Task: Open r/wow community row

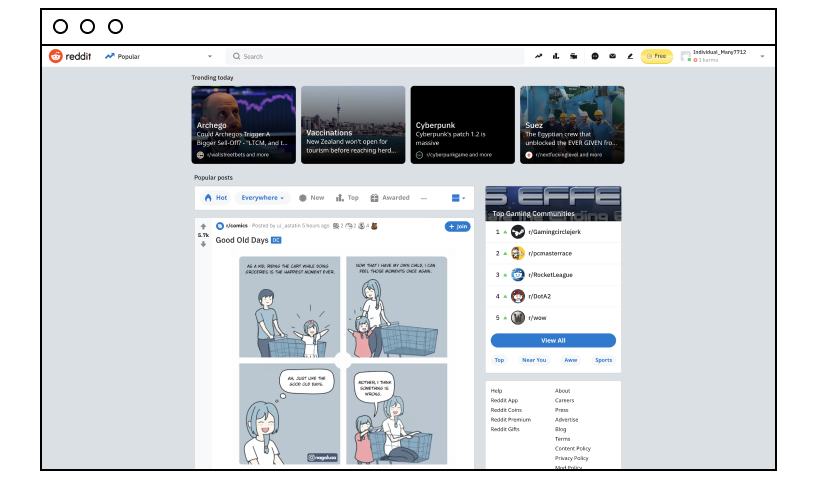Action: (554, 317)
